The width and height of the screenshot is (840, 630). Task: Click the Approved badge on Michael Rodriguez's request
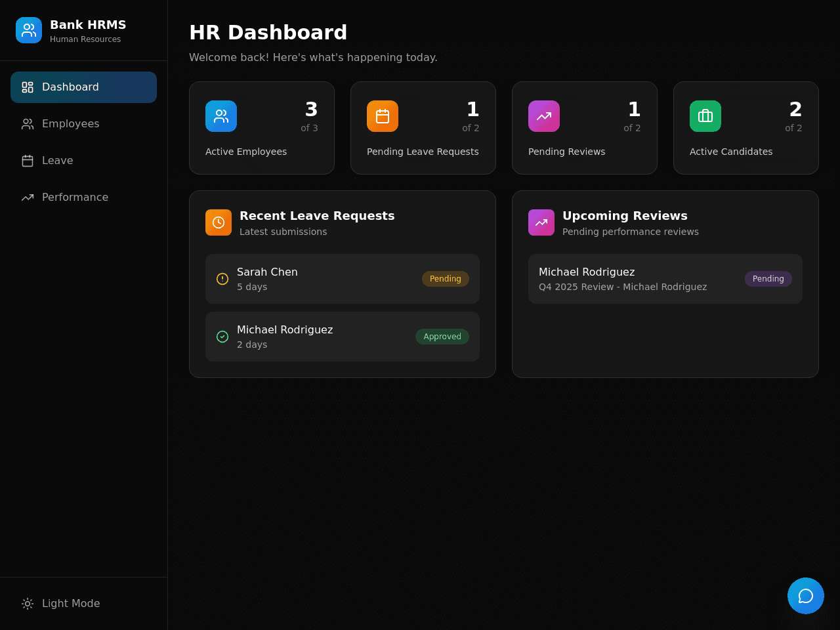pos(442,337)
